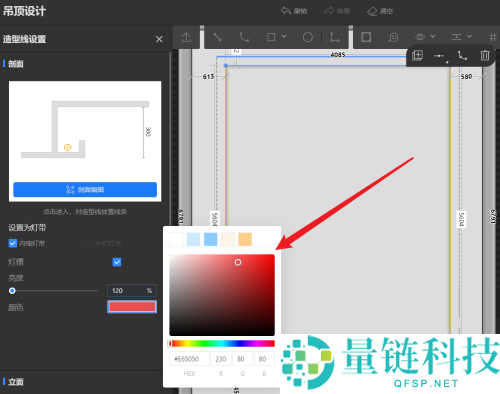Click the blue 剖面编辑 button

coord(85,190)
